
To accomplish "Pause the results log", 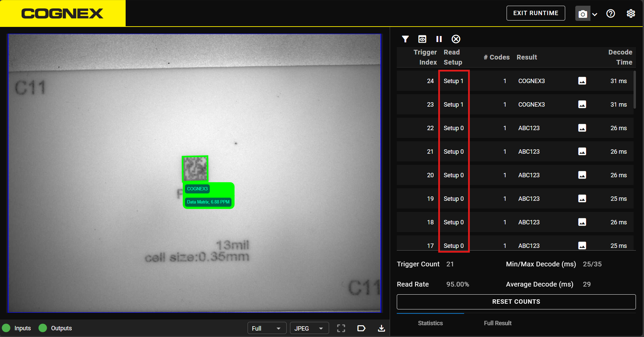I will [x=439, y=39].
